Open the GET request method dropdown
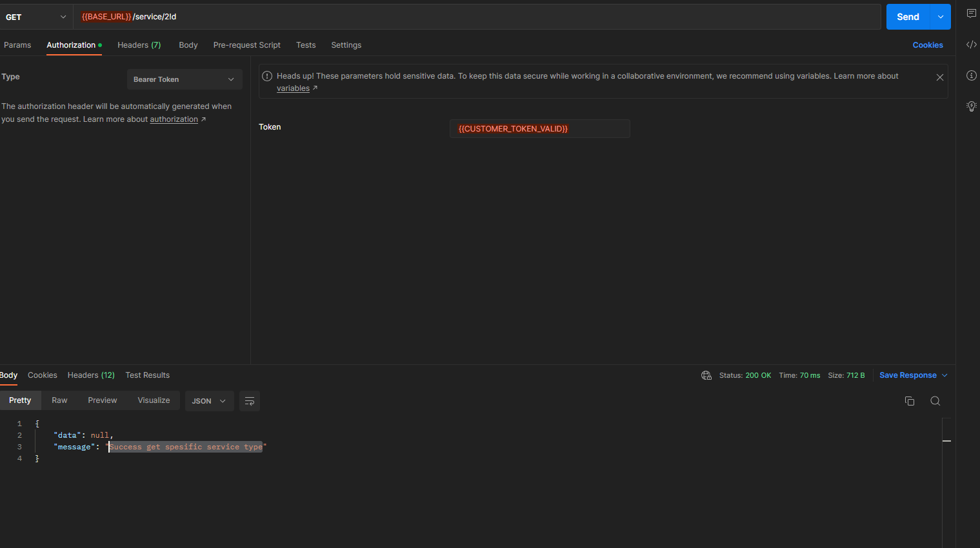980x548 pixels. pyautogui.click(x=37, y=17)
